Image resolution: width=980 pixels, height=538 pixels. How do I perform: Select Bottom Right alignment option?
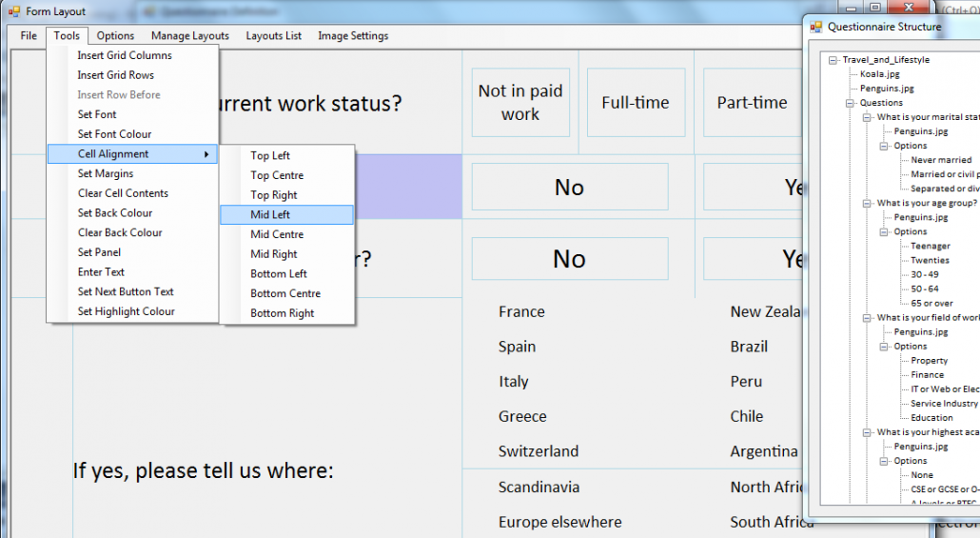click(282, 313)
